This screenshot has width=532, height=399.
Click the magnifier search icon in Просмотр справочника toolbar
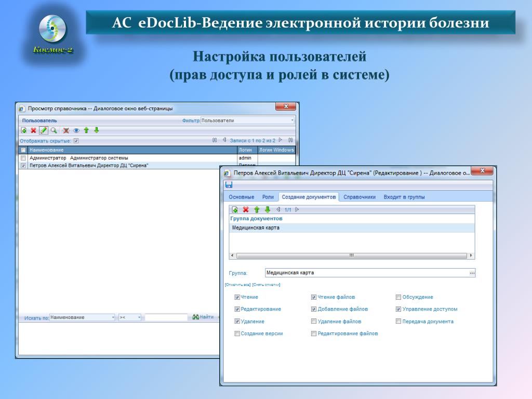pyautogui.click(x=54, y=130)
